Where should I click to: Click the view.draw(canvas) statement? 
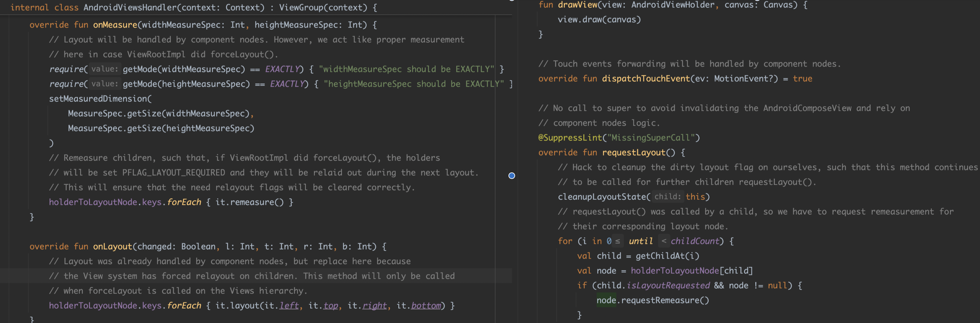click(x=599, y=20)
